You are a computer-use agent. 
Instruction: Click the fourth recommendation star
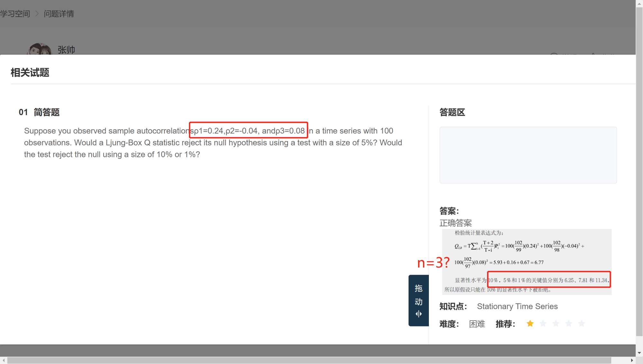pyautogui.click(x=569, y=323)
